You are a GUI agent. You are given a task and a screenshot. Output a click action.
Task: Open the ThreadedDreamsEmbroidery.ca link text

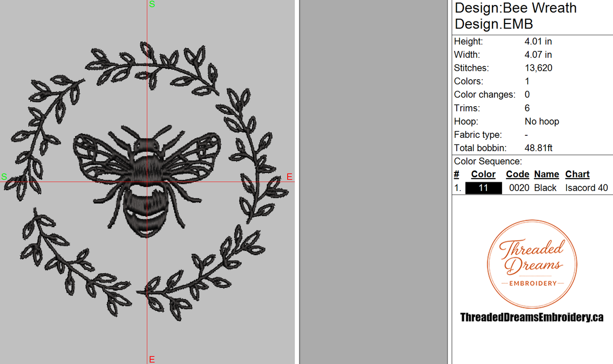(532, 318)
